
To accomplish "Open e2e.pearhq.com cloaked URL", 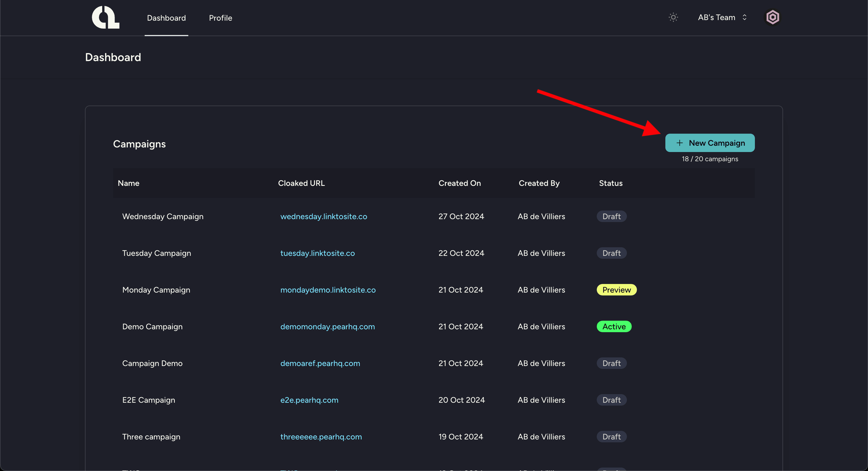I will (309, 400).
